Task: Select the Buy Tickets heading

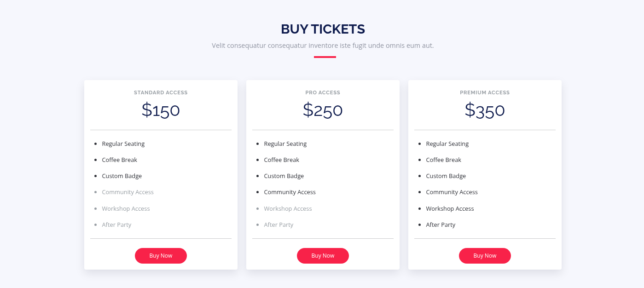Action: [x=323, y=29]
